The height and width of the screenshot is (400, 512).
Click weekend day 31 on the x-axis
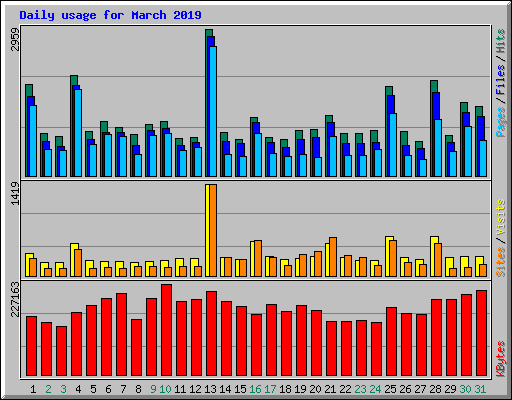[x=480, y=389]
